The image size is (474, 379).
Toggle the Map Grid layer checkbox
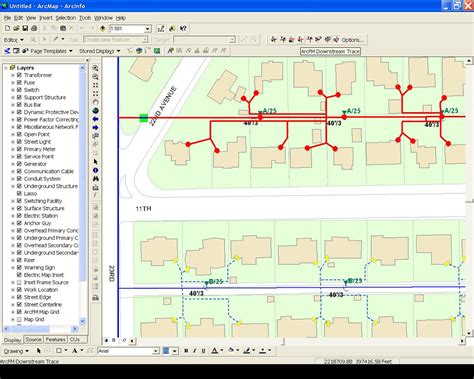[19, 319]
